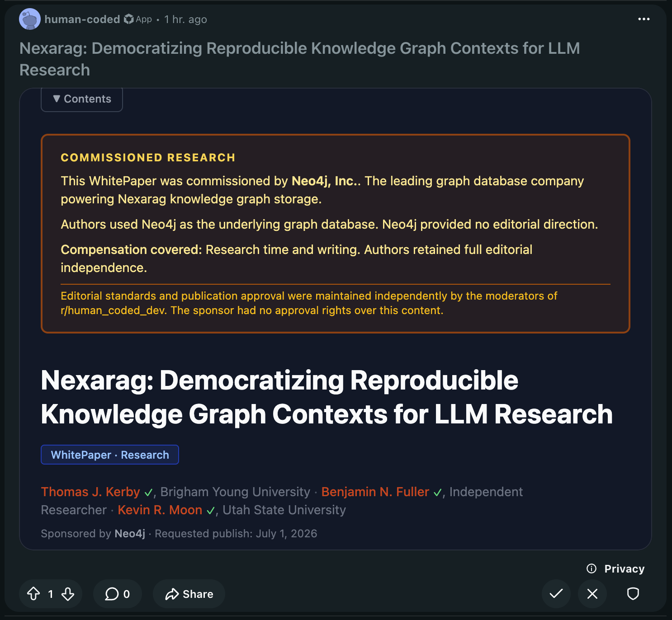
Task: Expand the Contents disclosure
Action: (x=82, y=99)
